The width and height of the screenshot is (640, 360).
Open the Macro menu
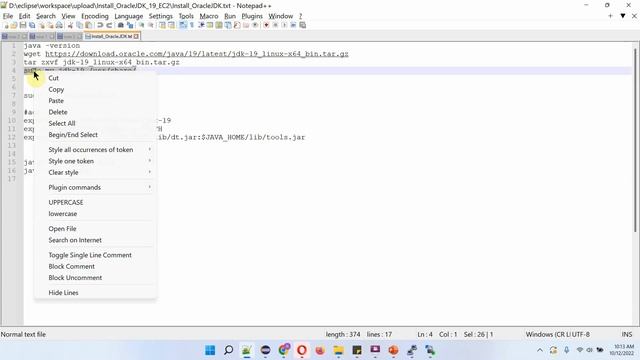(x=209, y=16)
